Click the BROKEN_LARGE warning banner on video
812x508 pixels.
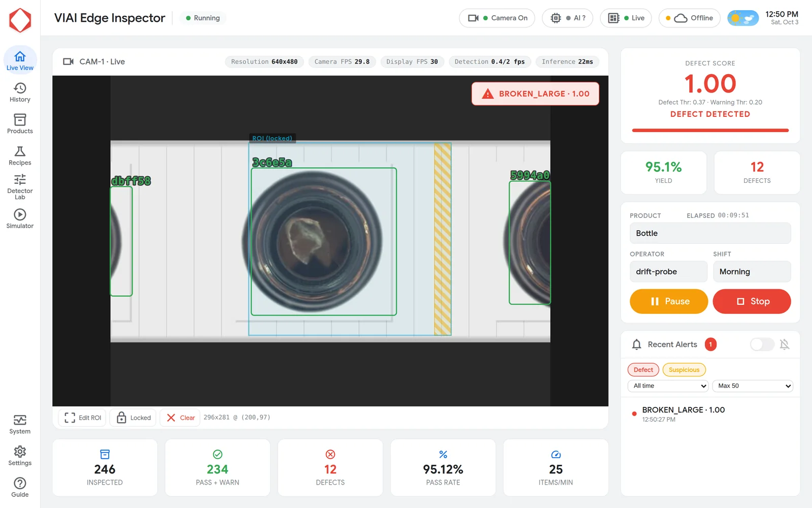[x=535, y=94]
